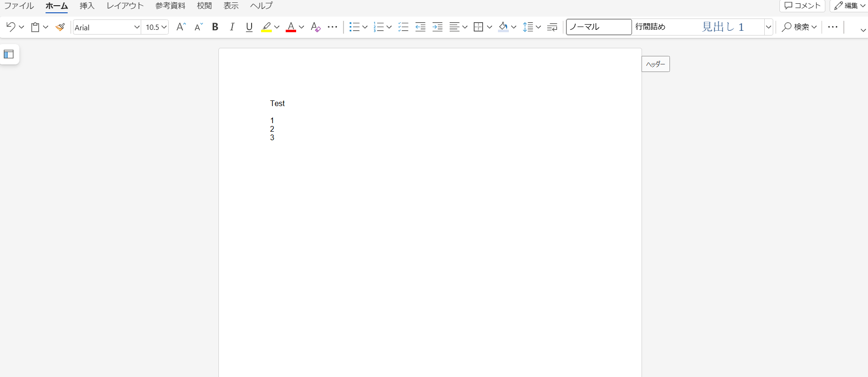
Task: Decrease font size with the shrink-font icon
Action: [199, 27]
